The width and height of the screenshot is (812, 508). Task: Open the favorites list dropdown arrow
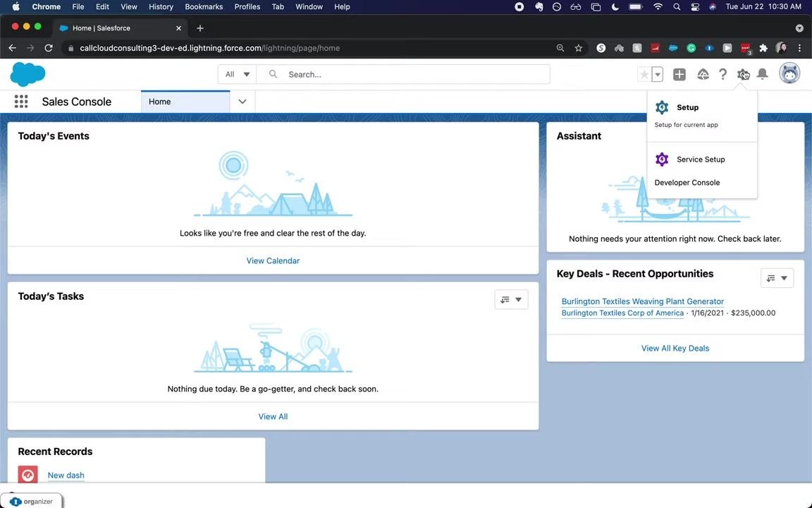657,74
